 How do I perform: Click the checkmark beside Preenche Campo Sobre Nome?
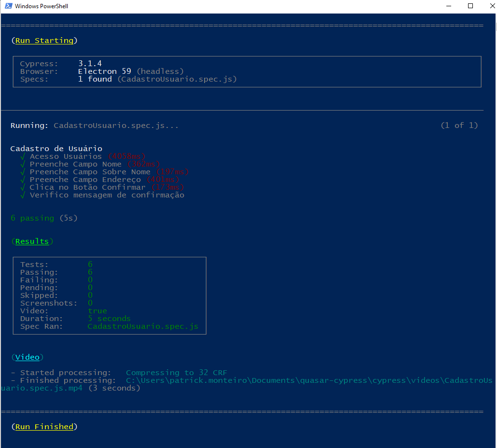[x=23, y=172]
